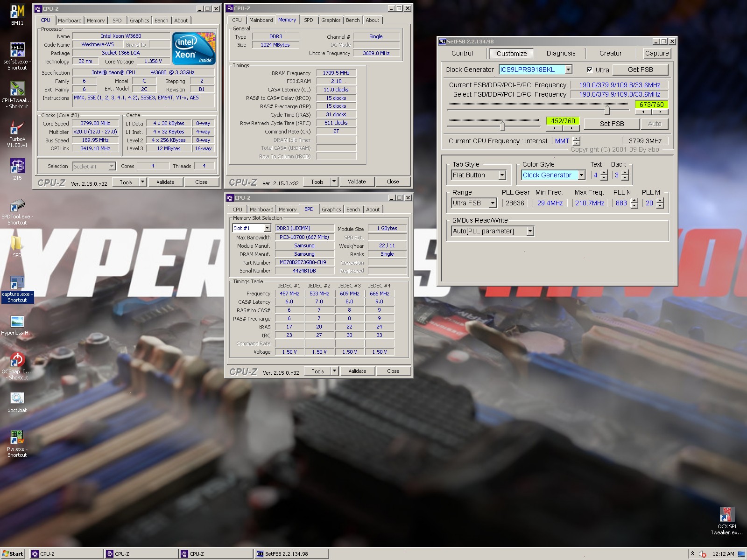Image resolution: width=747 pixels, height=560 pixels.
Task: Open the Clock Generator dropdown
Action: click(x=568, y=70)
